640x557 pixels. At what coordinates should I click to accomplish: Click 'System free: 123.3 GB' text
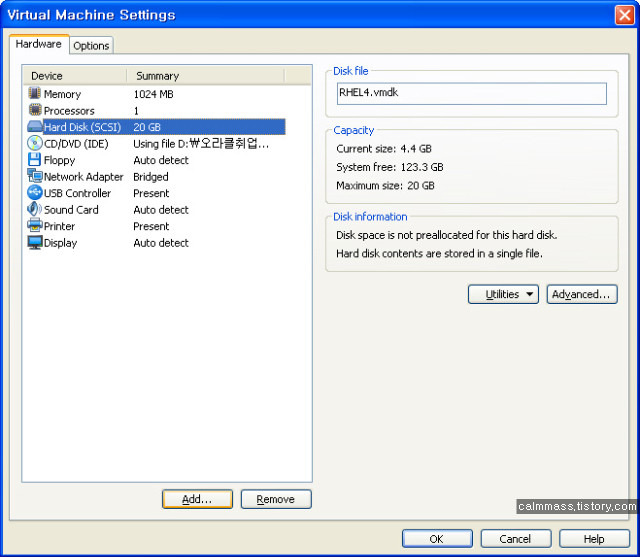pos(390,167)
